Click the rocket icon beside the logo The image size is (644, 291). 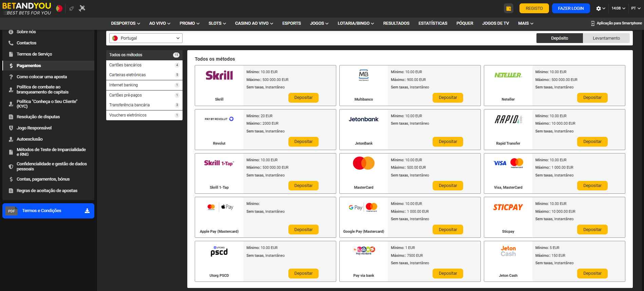71,8
